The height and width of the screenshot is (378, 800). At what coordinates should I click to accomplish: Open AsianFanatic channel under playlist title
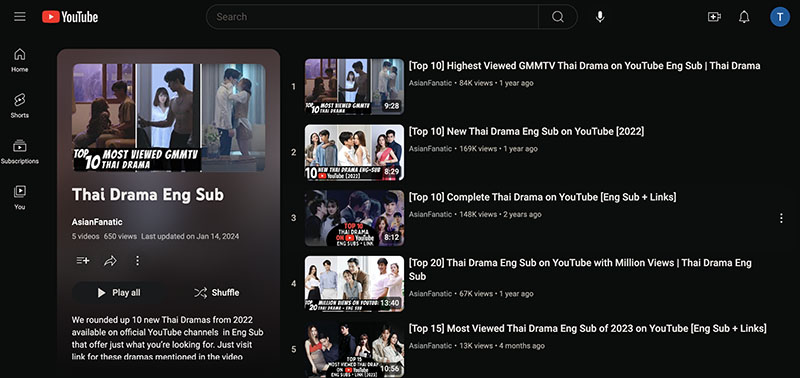coord(97,222)
